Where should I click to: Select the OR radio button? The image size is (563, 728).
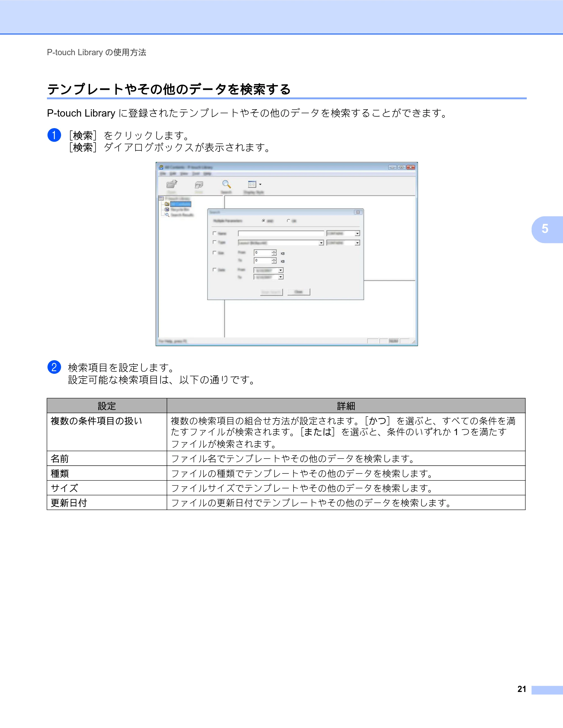[x=289, y=221]
